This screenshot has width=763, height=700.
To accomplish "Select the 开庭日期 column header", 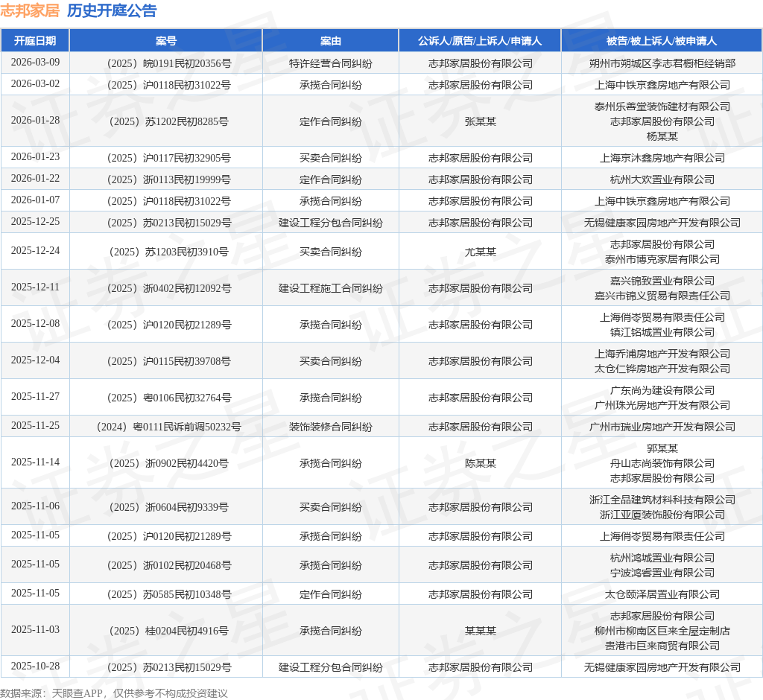I will [35, 41].
